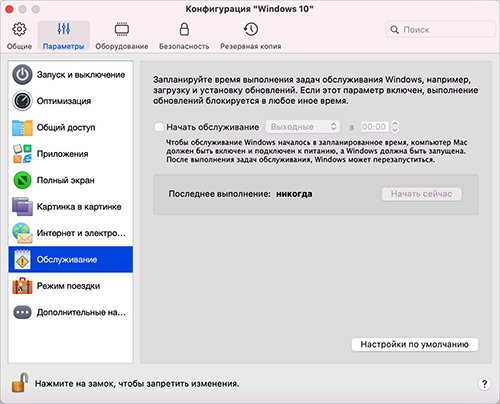500x404 pixels.
Task: Select Дополнительные на... in sidebar
Action: 71,312
